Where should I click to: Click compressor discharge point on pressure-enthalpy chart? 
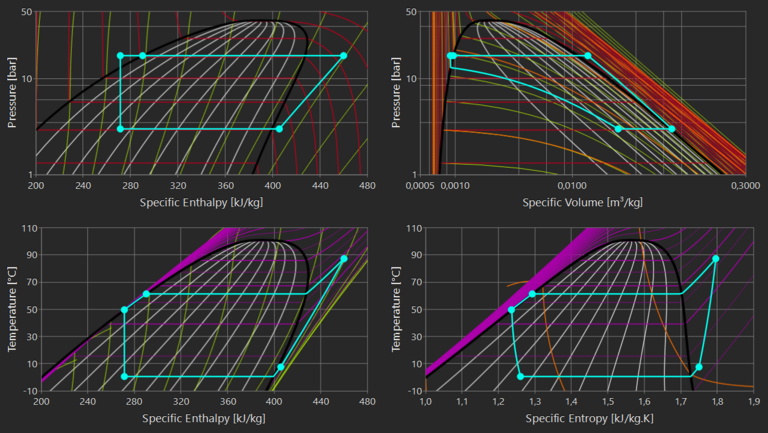(x=343, y=56)
